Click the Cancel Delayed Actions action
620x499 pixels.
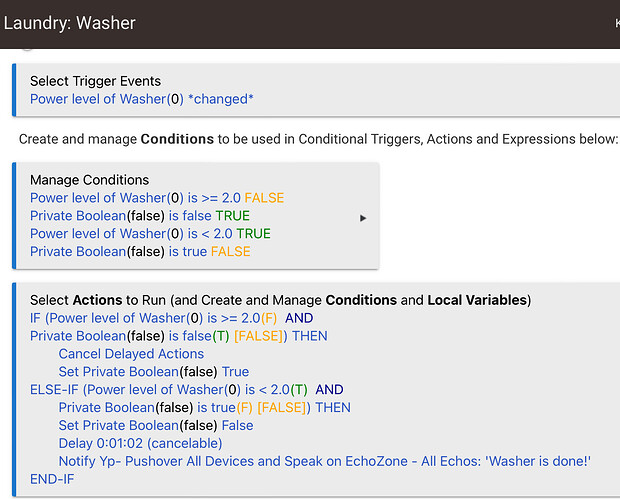point(131,353)
